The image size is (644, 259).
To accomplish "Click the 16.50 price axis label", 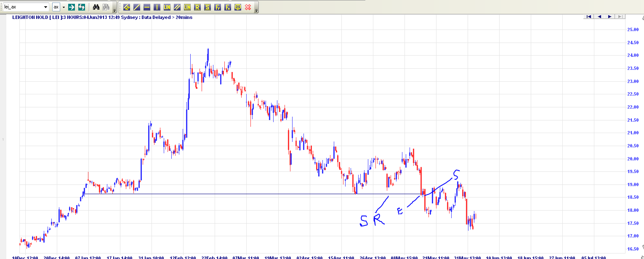I will [633, 249].
